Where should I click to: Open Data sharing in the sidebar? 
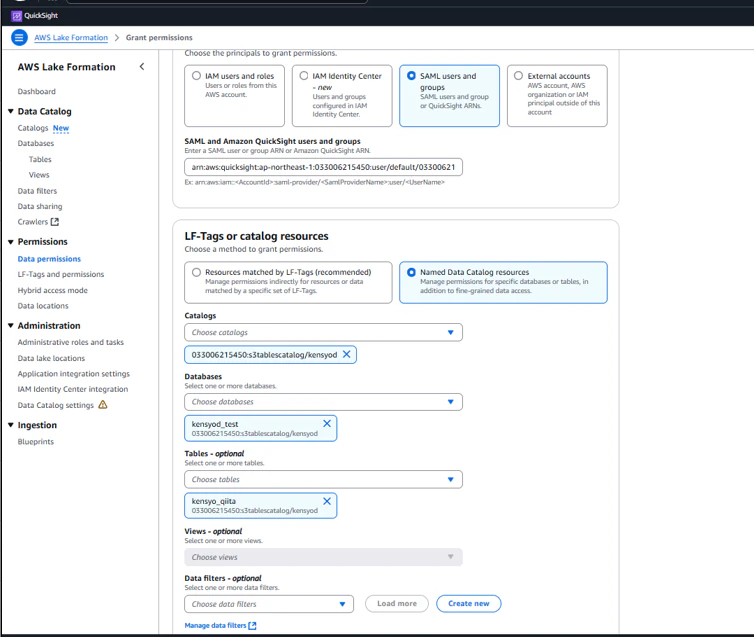(40, 206)
